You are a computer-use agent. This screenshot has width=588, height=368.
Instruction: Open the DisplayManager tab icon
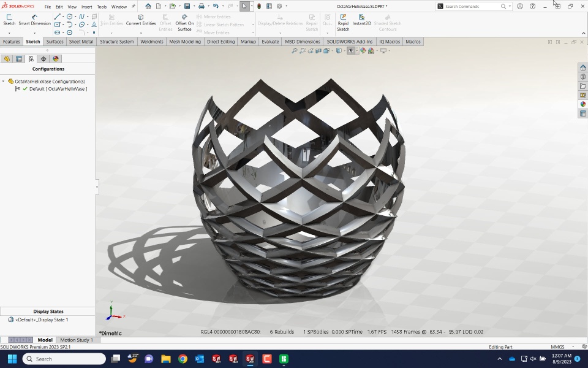pos(56,59)
